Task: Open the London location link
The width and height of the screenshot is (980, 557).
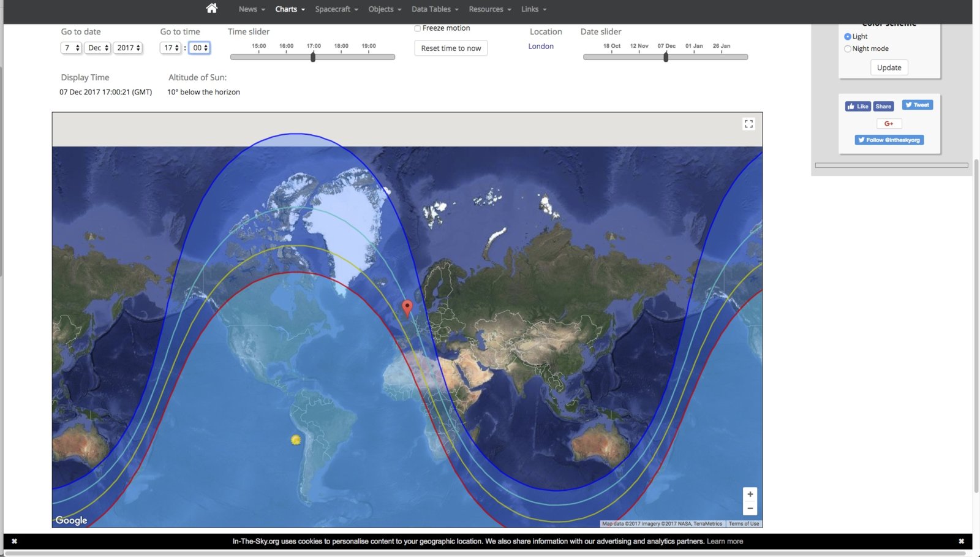Action: pos(541,47)
